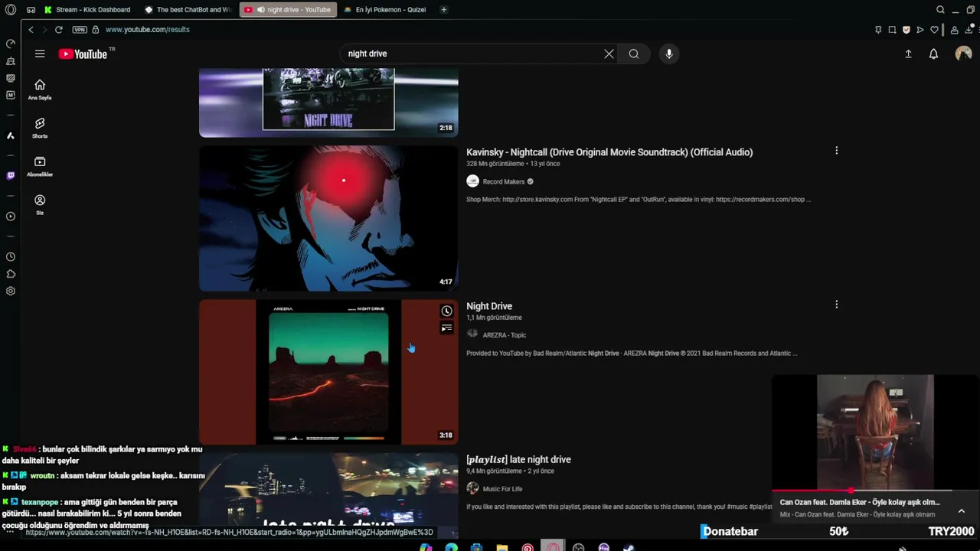Open the Night Drive video title

pos(489,305)
